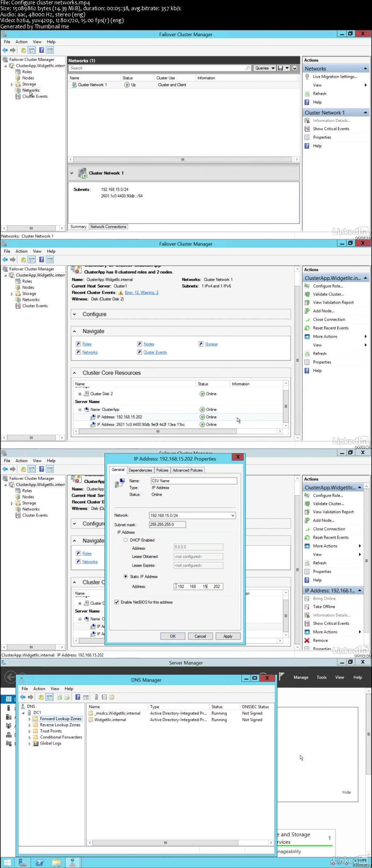Click Apply in IP Address Properties dialog

(228, 636)
